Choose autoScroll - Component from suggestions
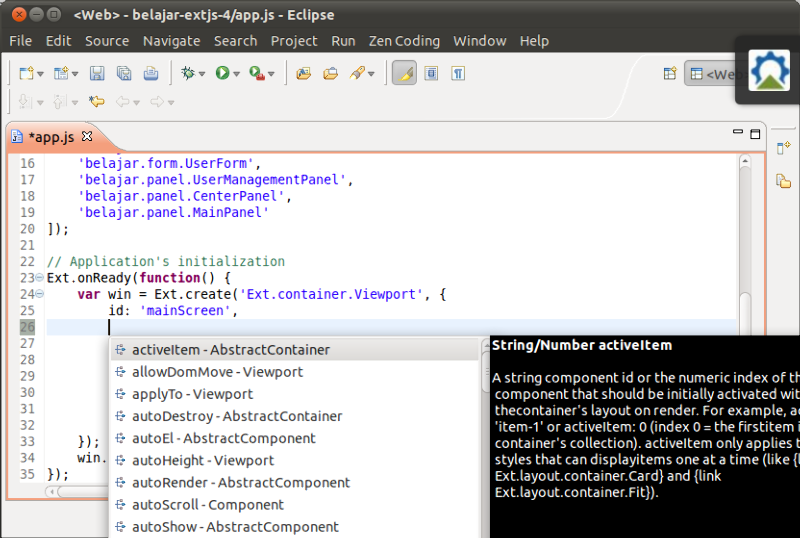This screenshot has height=538, width=800. pyautogui.click(x=207, y=504)
